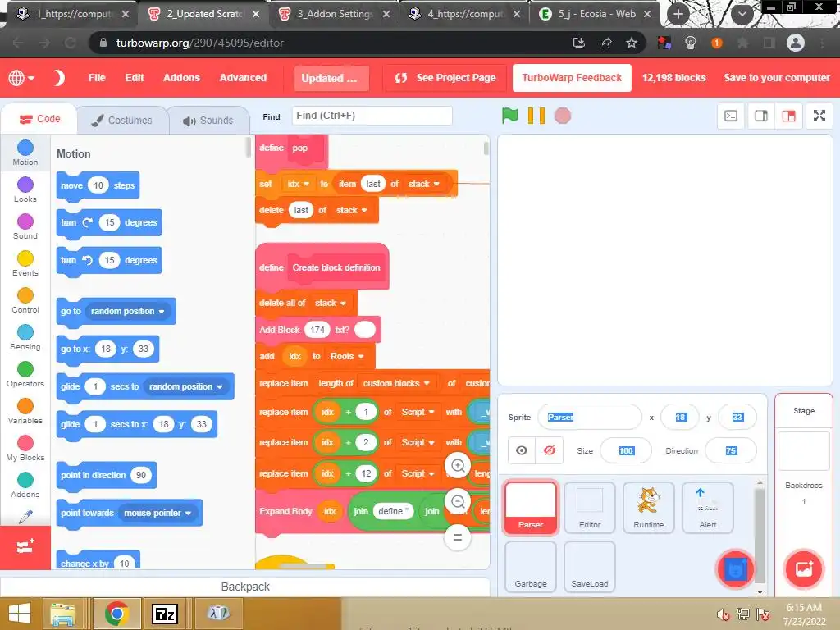The width and height of the screenshot is (840, 630).
Task: Edit the sprite Direction field
Action: [x=731, y=450]
